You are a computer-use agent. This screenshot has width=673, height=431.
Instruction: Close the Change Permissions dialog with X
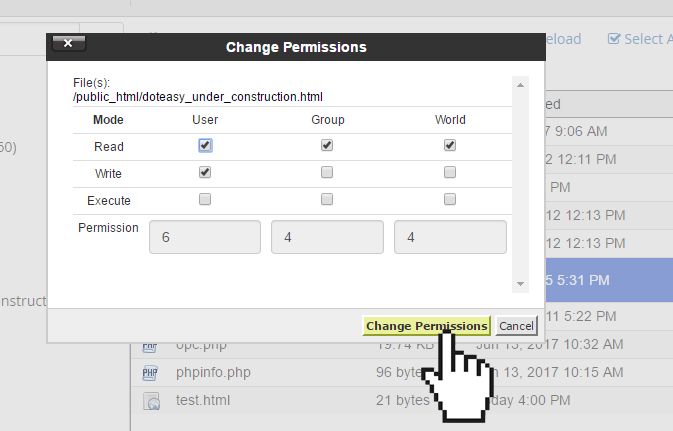68,44
